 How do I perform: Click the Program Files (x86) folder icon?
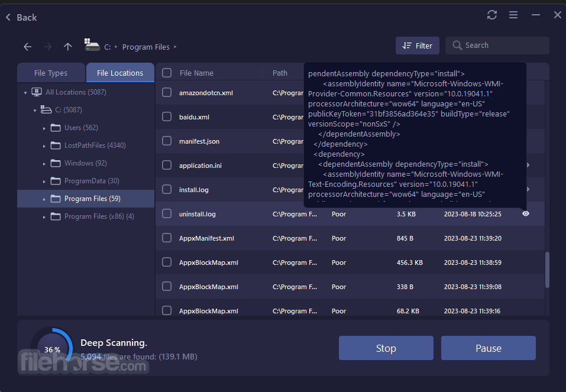pyautogui.click(x=56, y=216)
